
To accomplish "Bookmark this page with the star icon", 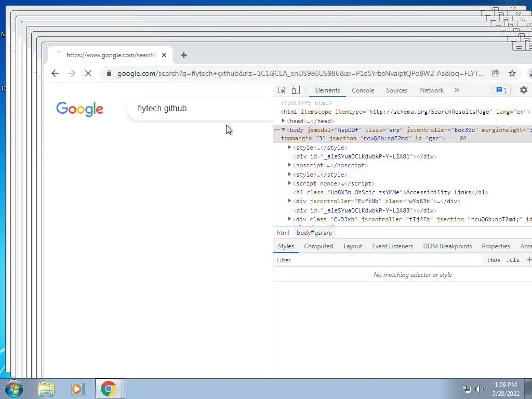I will point(512,73).
